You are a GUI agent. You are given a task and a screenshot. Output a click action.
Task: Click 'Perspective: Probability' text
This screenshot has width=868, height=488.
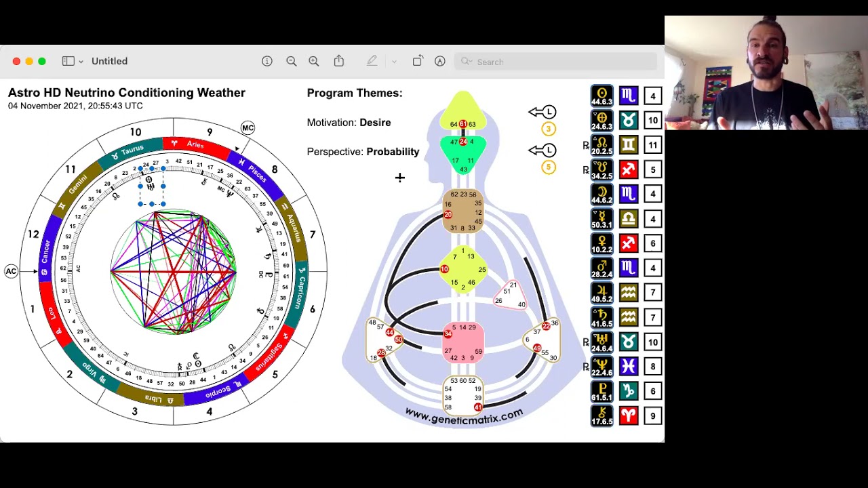[x=363, y=152]
